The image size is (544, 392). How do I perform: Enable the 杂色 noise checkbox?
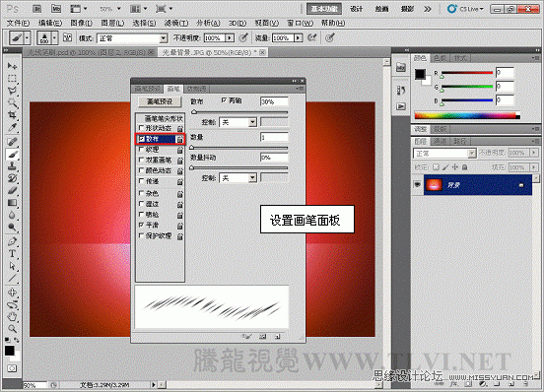coord(141,193)
